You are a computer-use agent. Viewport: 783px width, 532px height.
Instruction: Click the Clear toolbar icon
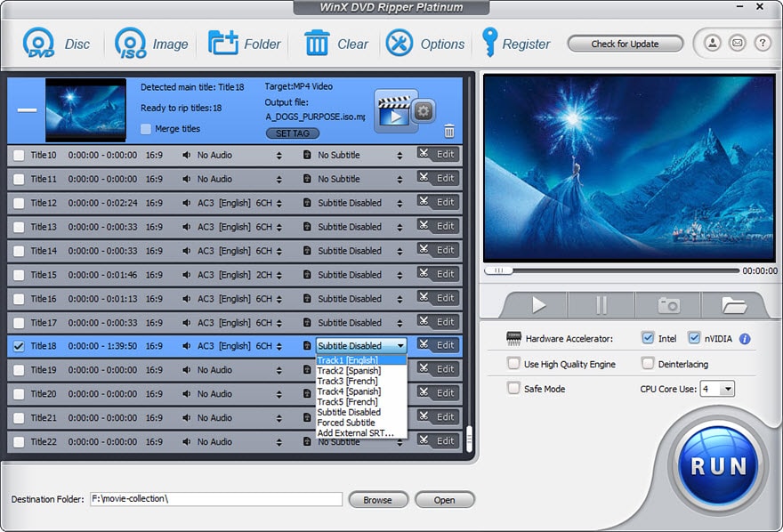coord(318,42)
